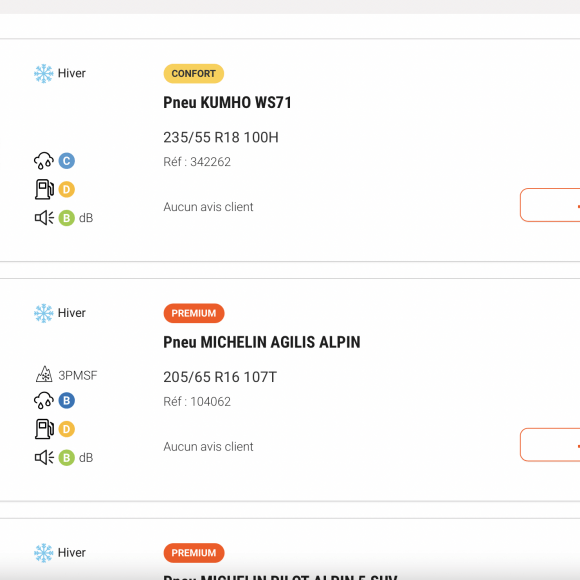The height and width of the screenshot is (580, 580).
Task: Click the fuel pump icon for MICHELIN AGILIS ALPIN
Action: pyautogui.click(x=44, y=429)
